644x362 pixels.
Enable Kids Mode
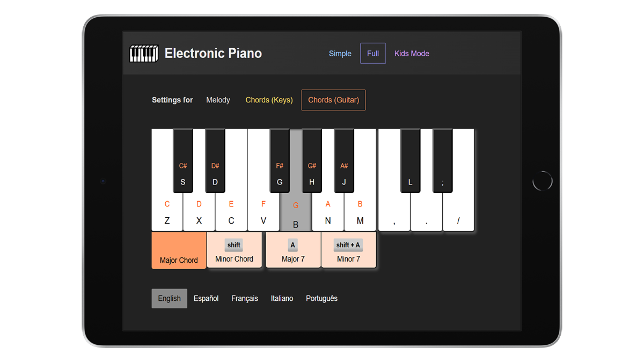click(x=412, y=53)
